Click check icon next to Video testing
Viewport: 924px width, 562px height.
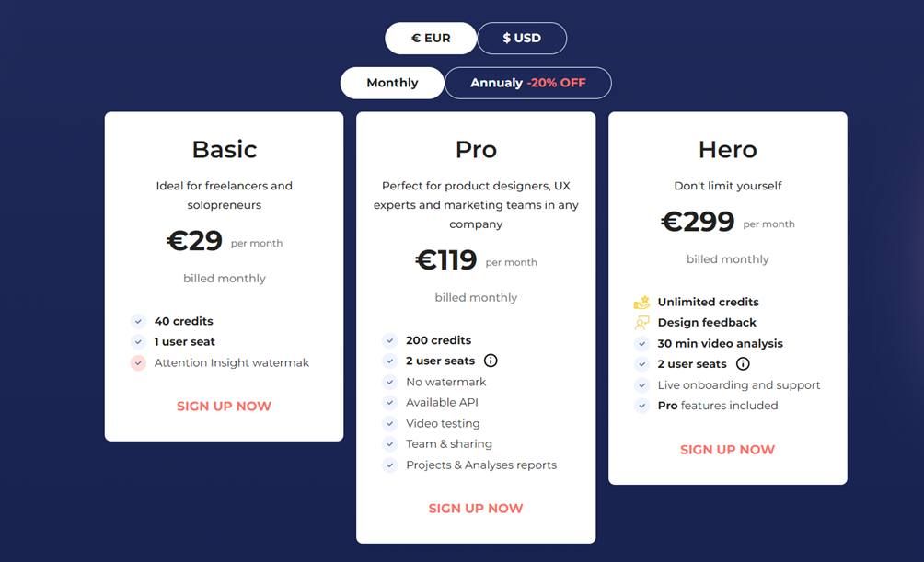point(390,423)
